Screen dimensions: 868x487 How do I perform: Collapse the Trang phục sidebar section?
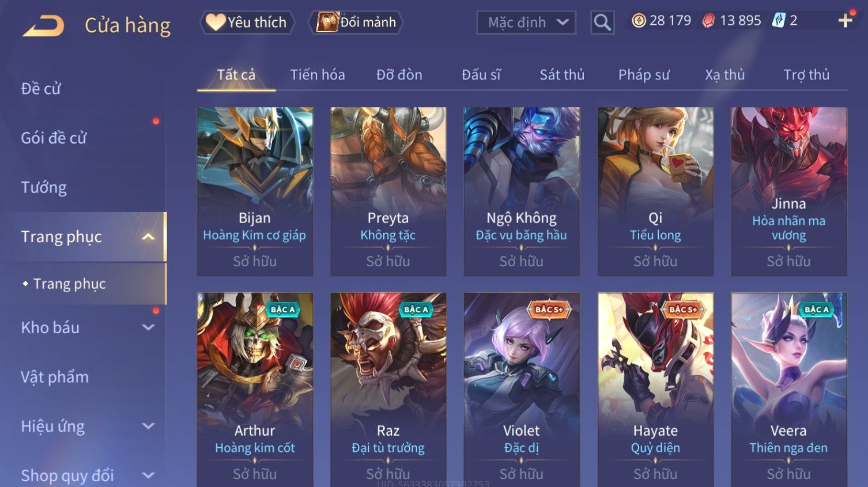tap(148, 237)
